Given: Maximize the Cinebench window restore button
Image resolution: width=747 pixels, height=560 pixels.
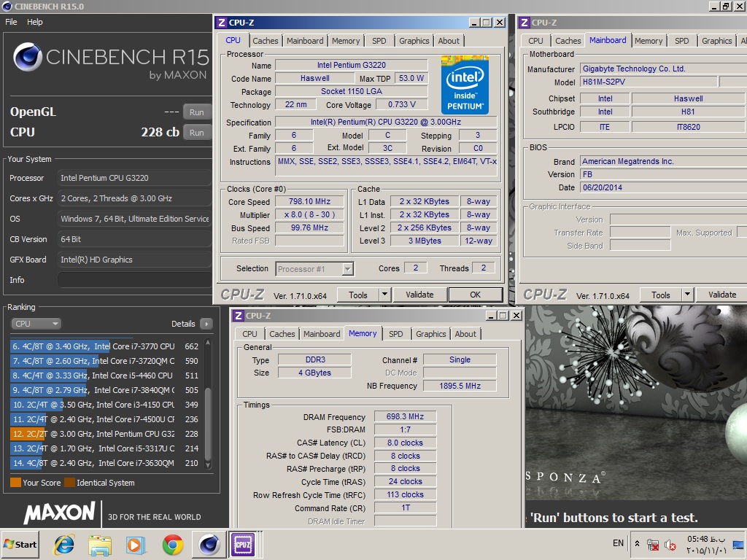Looking at the screenshot, I should (726, 6).
